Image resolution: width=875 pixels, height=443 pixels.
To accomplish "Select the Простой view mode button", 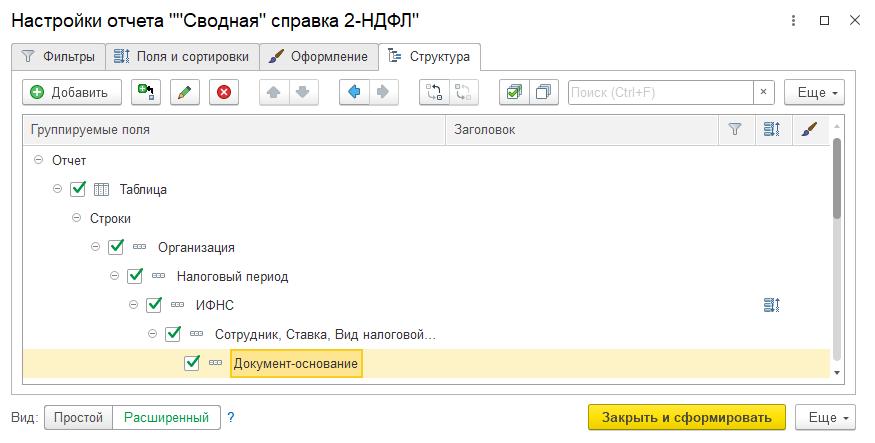I will (78, 417).
